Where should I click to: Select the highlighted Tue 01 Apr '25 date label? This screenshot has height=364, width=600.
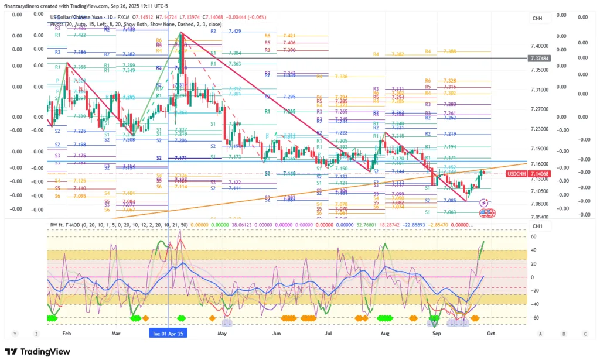pyautogui.click(x=169, y=333)
